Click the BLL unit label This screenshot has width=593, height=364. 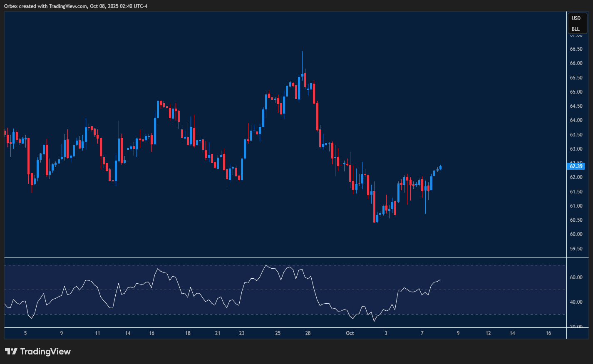click(576, 29)
